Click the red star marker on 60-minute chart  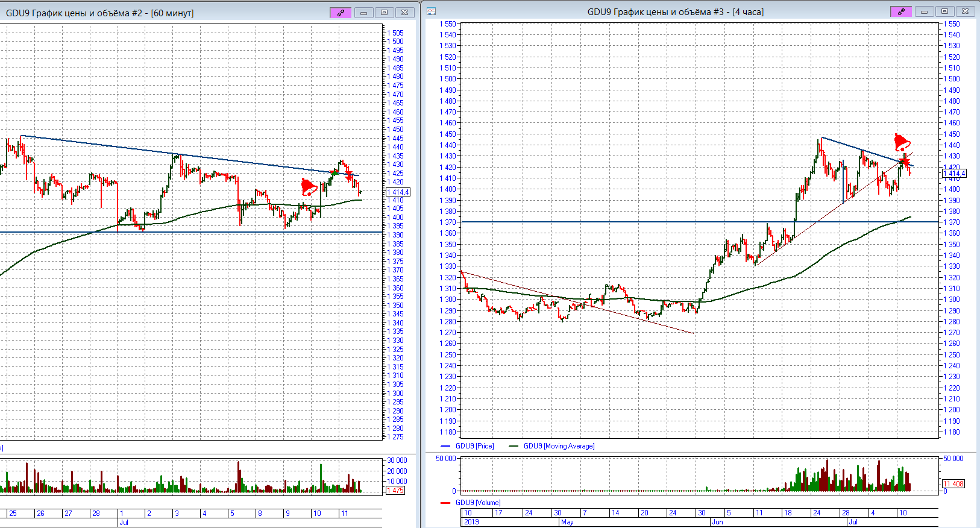click(x=348, y=174)
